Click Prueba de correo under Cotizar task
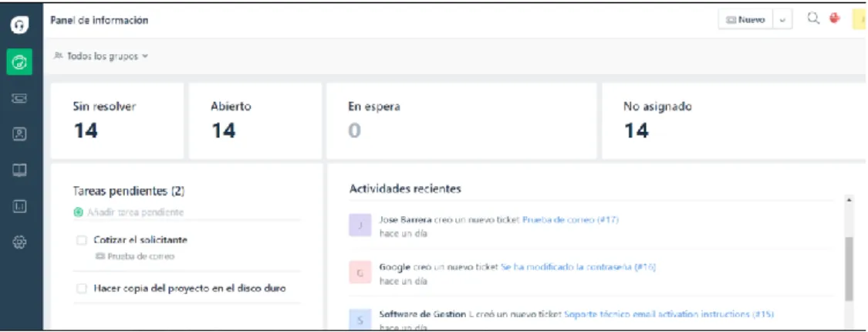This screenshot has width=868, height=332. pyautogui.click(x=140, y=256)
